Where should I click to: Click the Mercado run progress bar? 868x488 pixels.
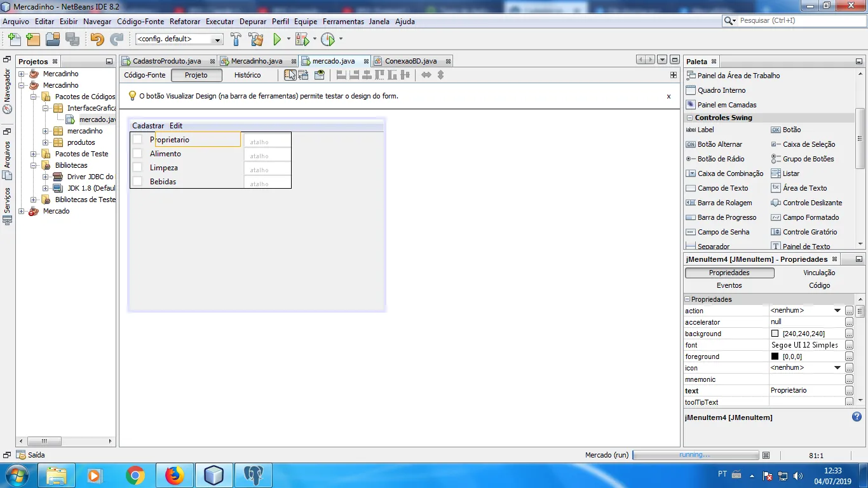tap(695, 455)
